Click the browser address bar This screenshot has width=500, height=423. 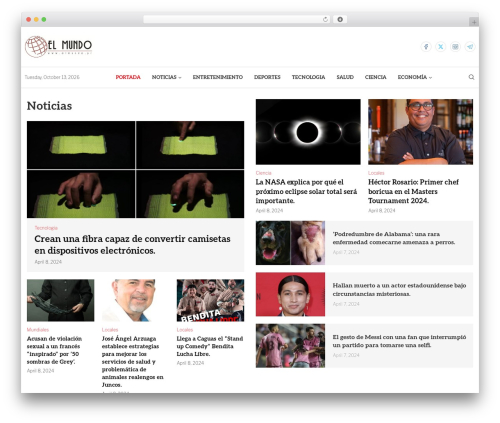coord(237,19)
